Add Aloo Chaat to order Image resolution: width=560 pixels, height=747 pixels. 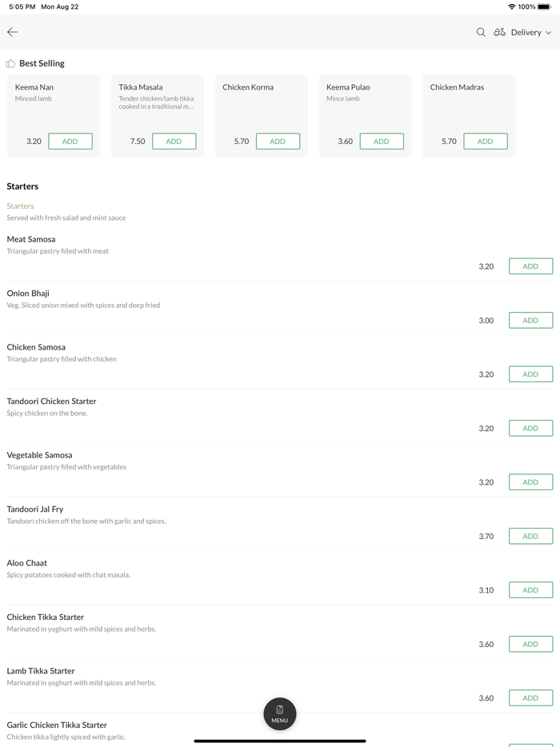point(530,590)
